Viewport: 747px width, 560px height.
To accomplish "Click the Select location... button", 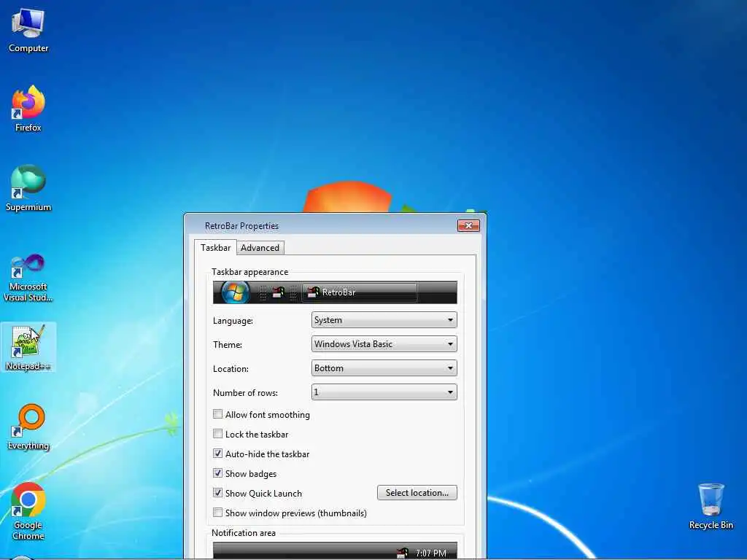I will click(417, 493).
